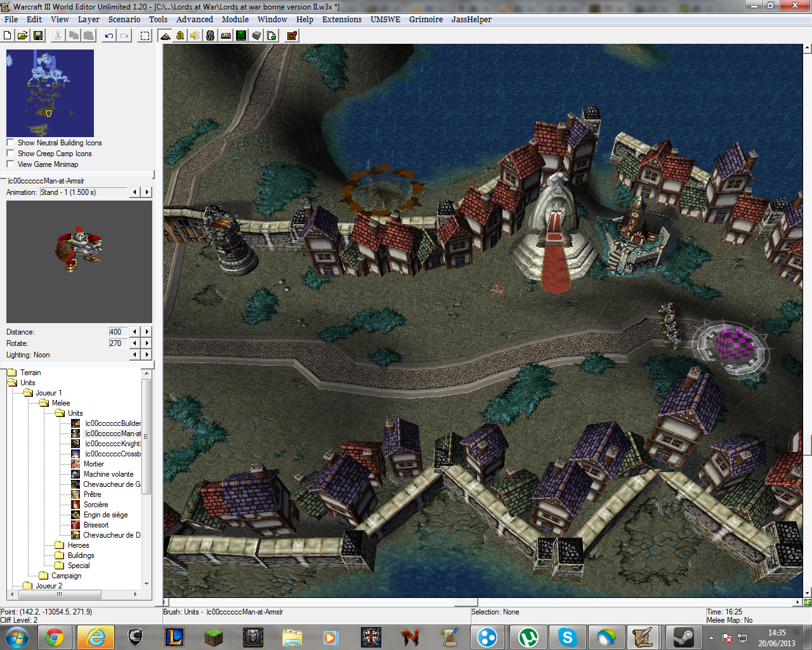The image size is (812, 650).
Task: Select the Mortier unit in tree
Action: [x=93, y=464]
